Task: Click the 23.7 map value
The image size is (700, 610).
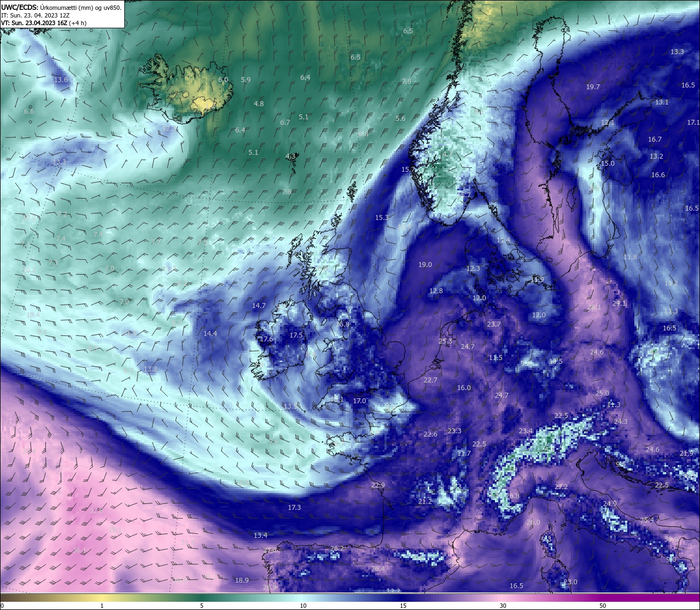Action: tap(494, 324)
